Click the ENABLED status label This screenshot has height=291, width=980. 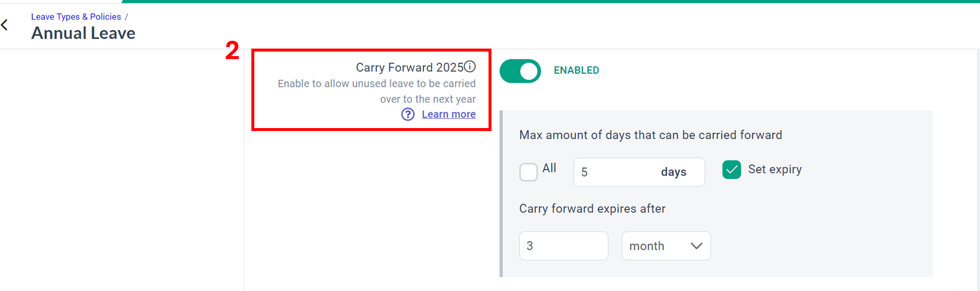click(x=576, y=70)
